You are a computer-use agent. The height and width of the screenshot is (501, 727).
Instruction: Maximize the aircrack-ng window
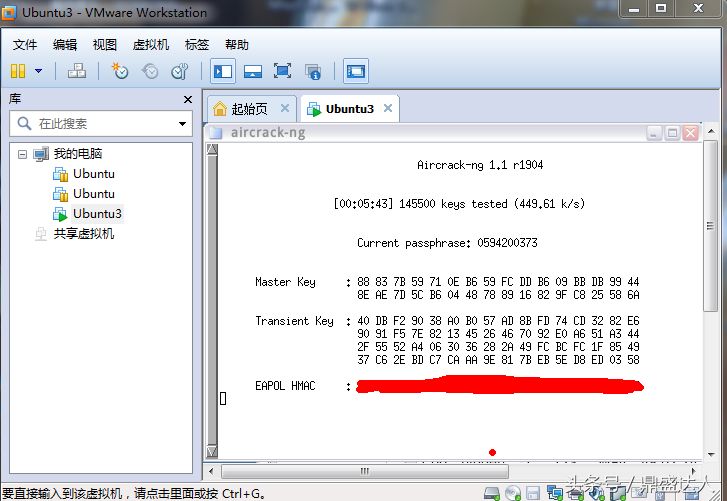tap(672, 133)
